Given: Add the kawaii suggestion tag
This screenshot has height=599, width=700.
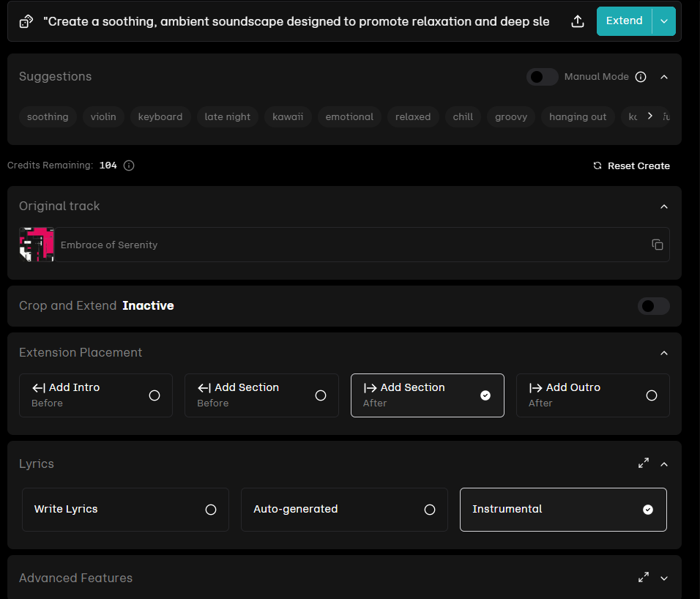Looking at the screenshot, I should [x=288, y=117].
